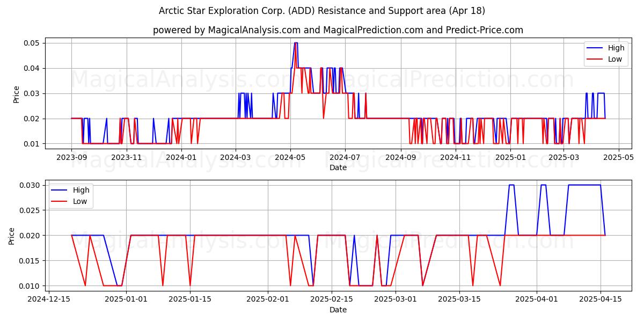Click the 2025-02-15 x-axis tick label
The width and height of the screenshot is (644, 322).
[332, 299]
